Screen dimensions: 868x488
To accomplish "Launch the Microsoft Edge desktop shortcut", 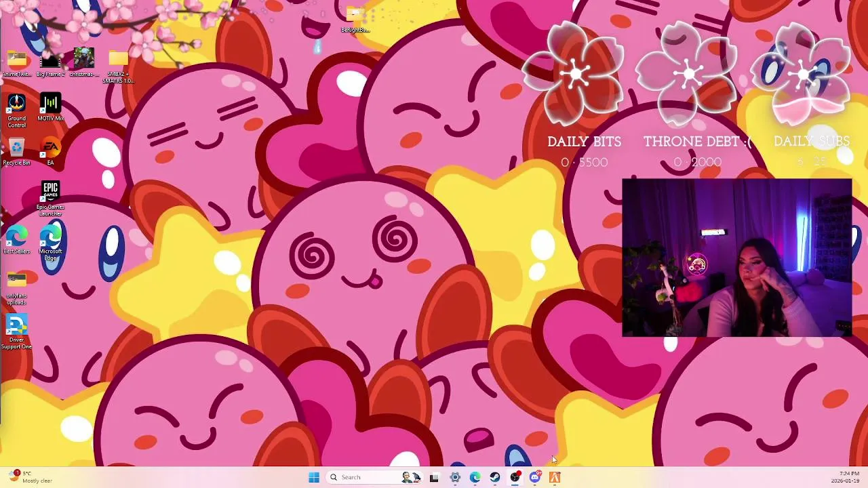I will coord(50,244).
